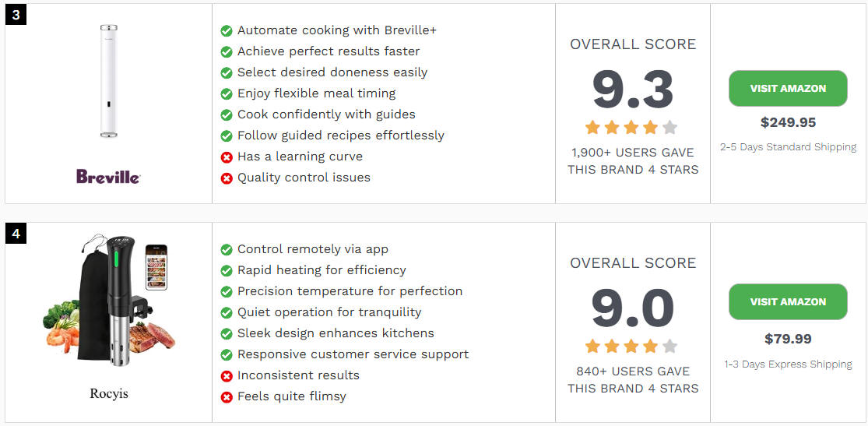Viewport: 868px width, 426px height.
Task: Click the 9.3 overall score number
Action: coord(633,90)
